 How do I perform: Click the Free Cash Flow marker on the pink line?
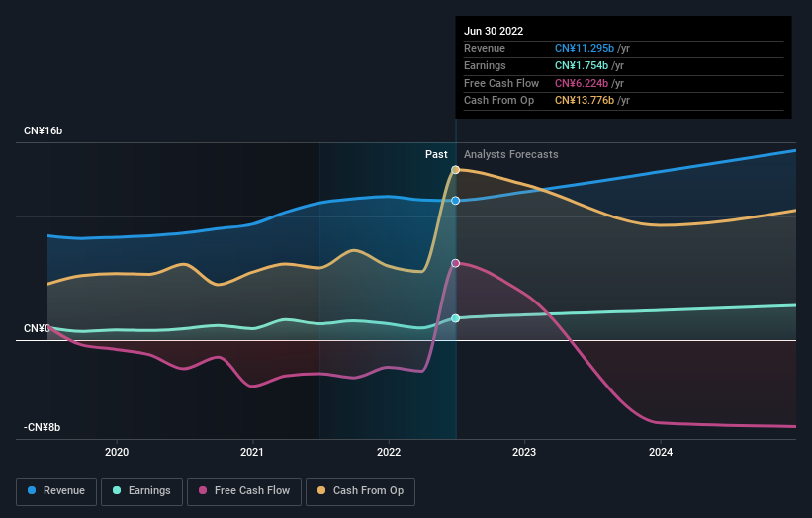(455, 263)
